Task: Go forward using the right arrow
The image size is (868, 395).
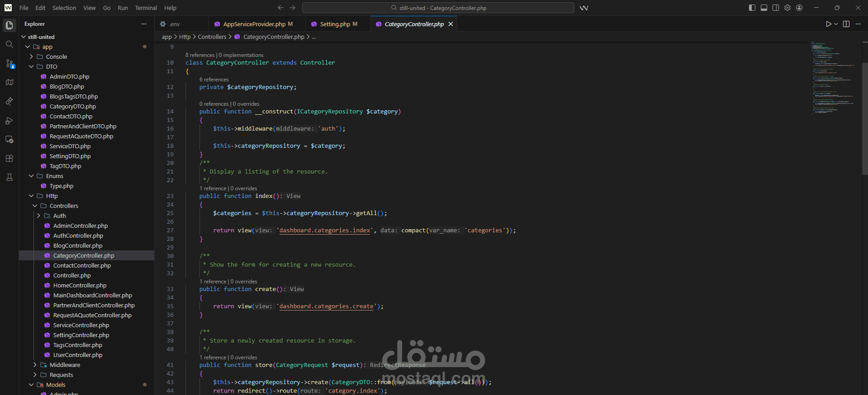Action: tap(292, 8)
